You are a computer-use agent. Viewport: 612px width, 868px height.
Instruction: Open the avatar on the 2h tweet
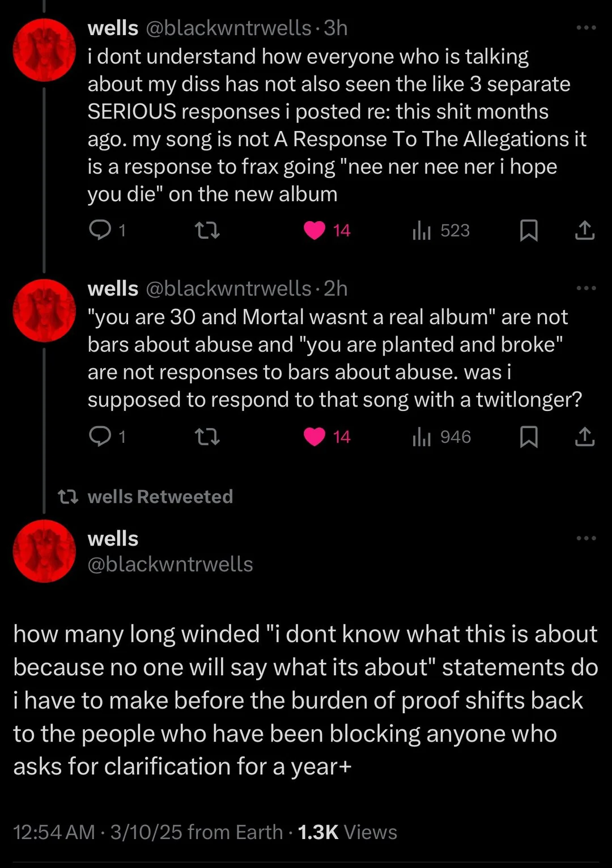click(x=44, y=311)
